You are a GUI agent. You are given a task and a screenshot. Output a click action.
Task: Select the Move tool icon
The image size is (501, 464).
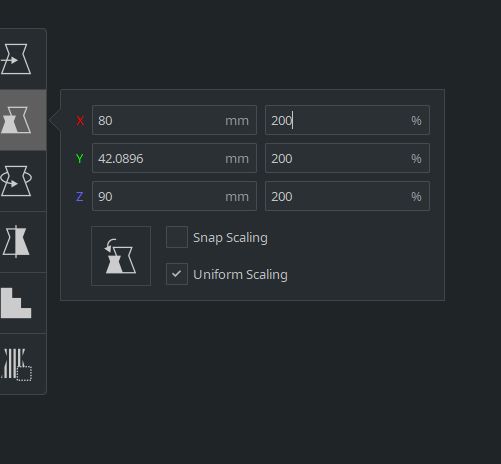(x=17, y=59)
